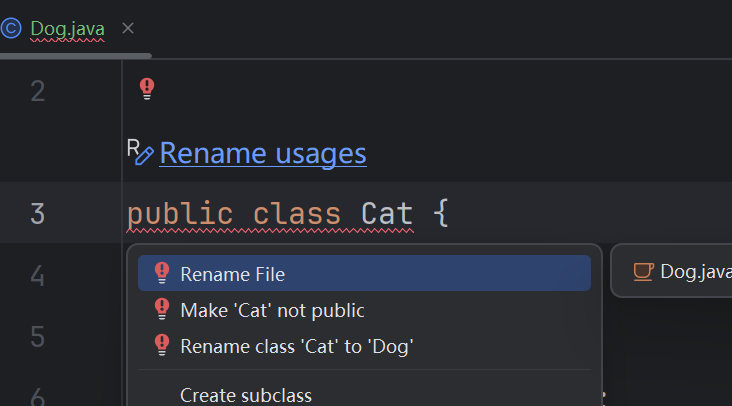Click the class name Cat in code

[387, 214]
